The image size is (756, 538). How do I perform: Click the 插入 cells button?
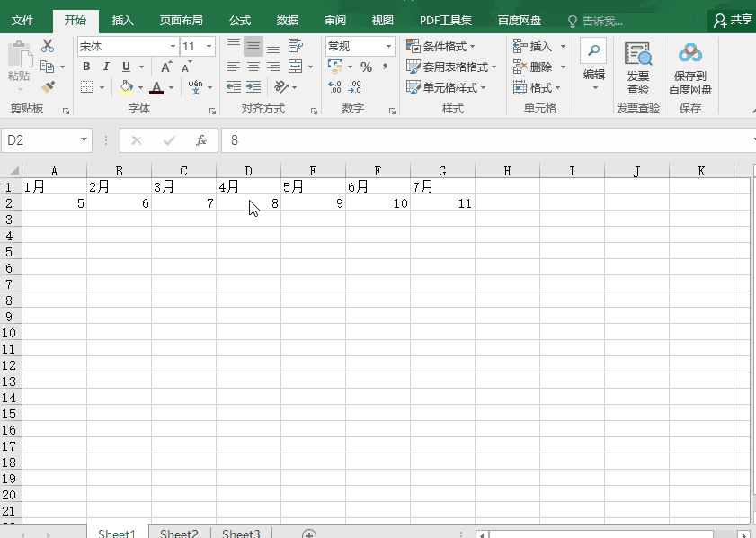click(533, 46)
